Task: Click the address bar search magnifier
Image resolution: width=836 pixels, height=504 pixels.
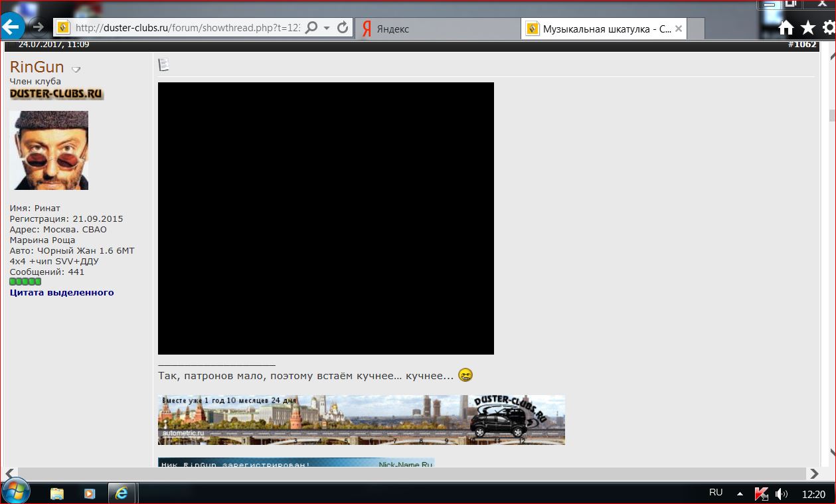Action: pos(311,28)
